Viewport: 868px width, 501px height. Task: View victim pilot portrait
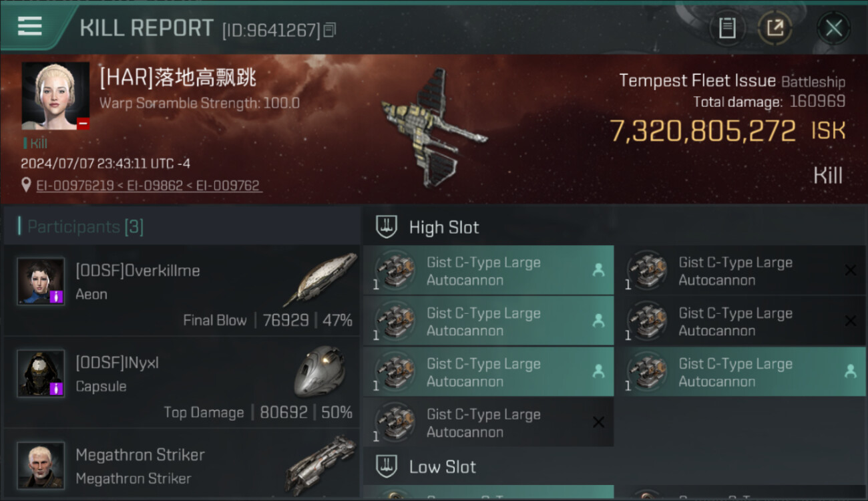[x=55, y=96]
